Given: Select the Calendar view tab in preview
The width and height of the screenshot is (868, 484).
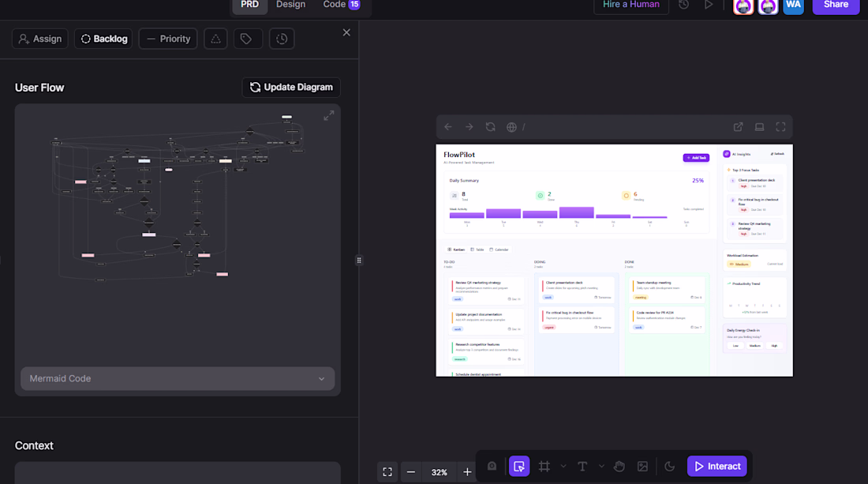Looking at the screenshot, I should pyautogui.click(x=499, y=250).
